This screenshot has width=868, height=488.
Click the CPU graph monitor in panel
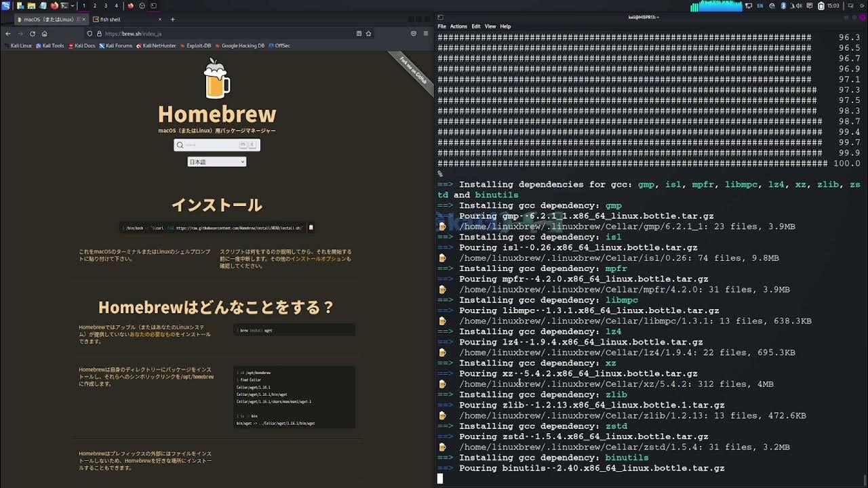pyautogui.click(x=716, y=6)
